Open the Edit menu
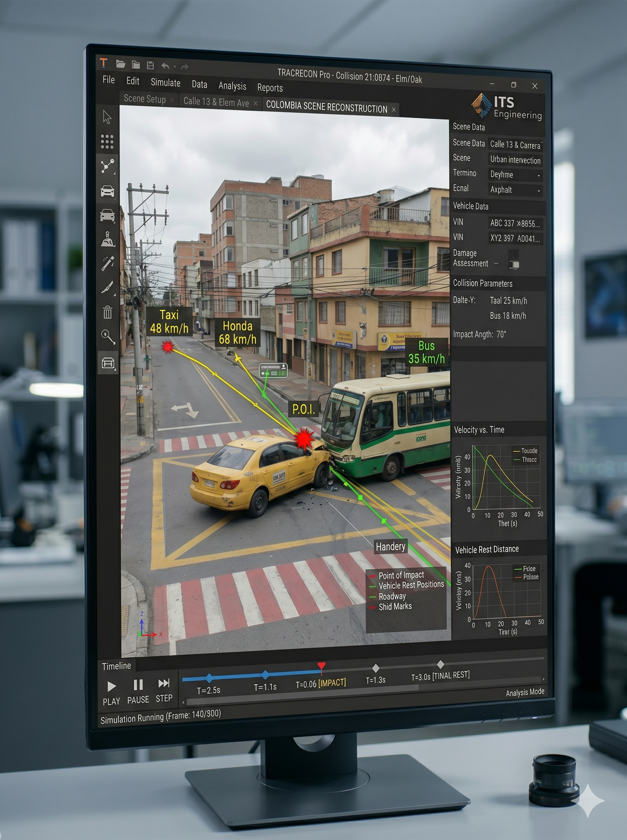Viewport: 627px width, 840px height. point(133,81)
